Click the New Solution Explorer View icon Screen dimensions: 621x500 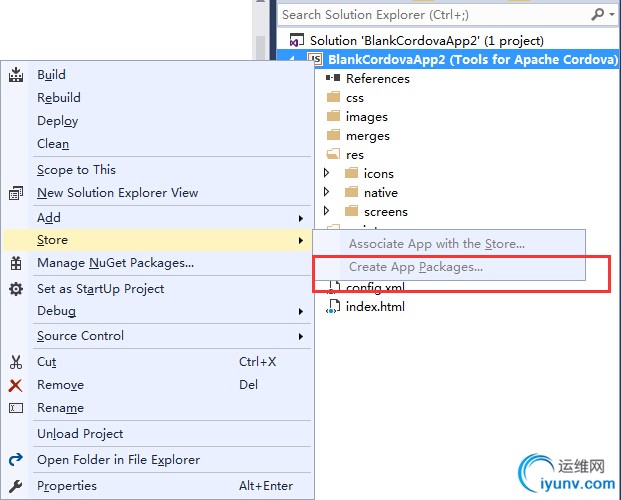16,193
